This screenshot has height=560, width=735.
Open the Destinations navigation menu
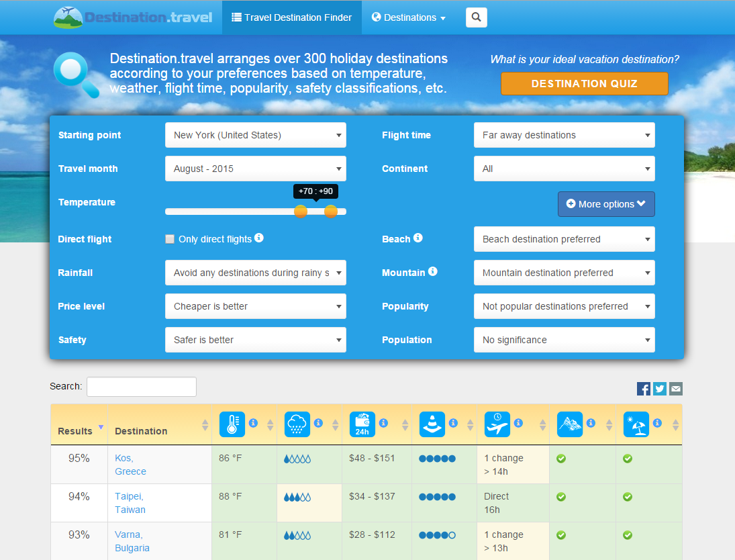409,17
